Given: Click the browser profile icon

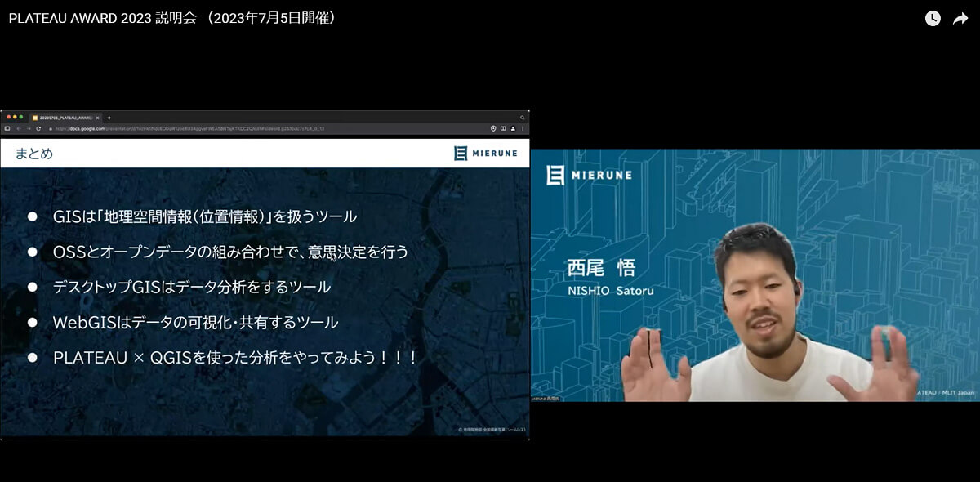Looking at the screenshot, I should click(x=513, y=128).
